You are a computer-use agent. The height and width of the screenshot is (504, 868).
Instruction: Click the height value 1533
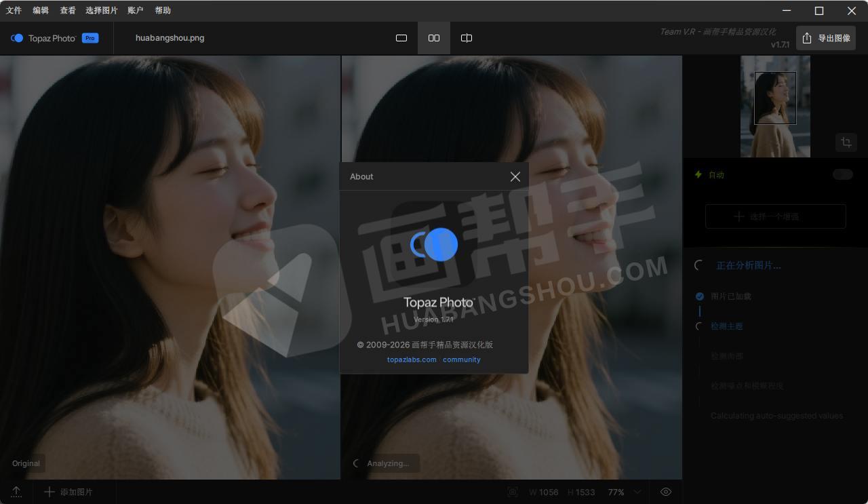(586, 492)
